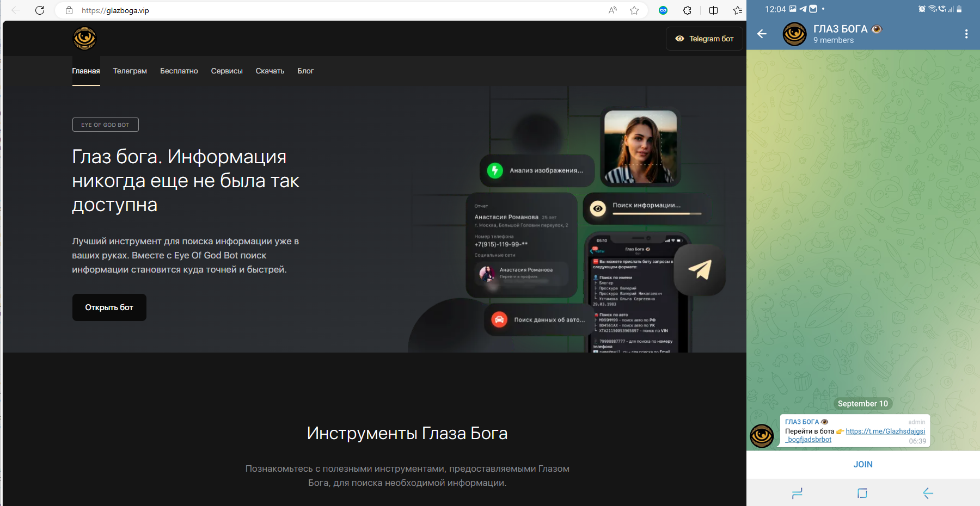Tap the Android recent apps button
The image size is (980, 506).
[797, 493]
